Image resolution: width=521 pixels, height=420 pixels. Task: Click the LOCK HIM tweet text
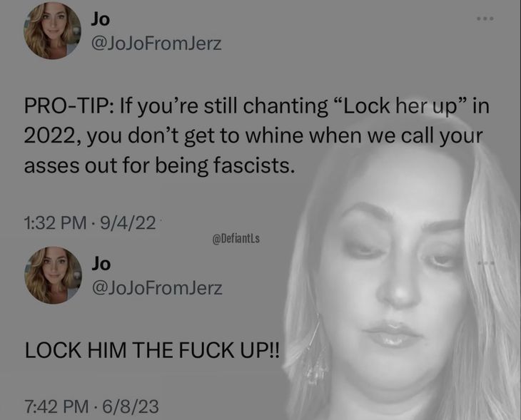tap(153, 350)
